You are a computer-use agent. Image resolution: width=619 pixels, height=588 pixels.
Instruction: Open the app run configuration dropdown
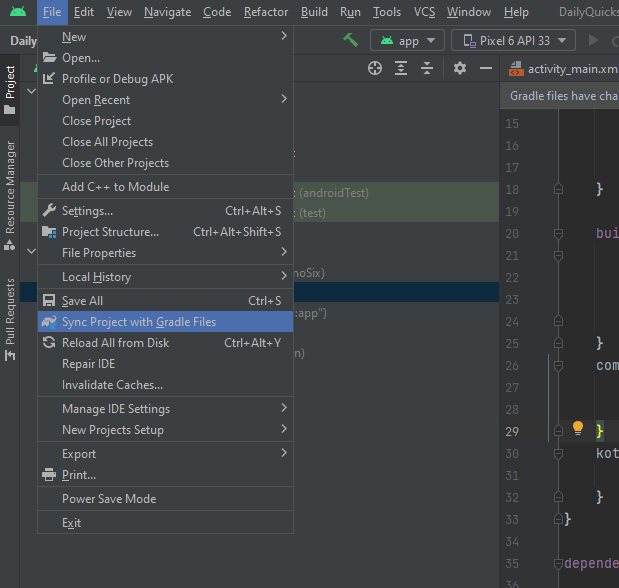pyautogui.click(x=407, y=40)
